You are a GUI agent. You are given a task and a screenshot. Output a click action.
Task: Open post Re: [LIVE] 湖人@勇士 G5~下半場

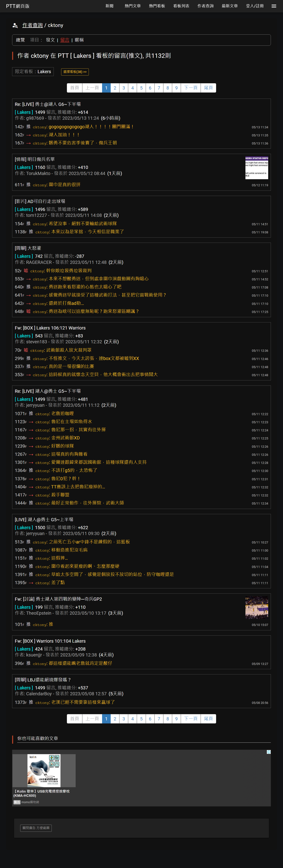pos(48,391)
